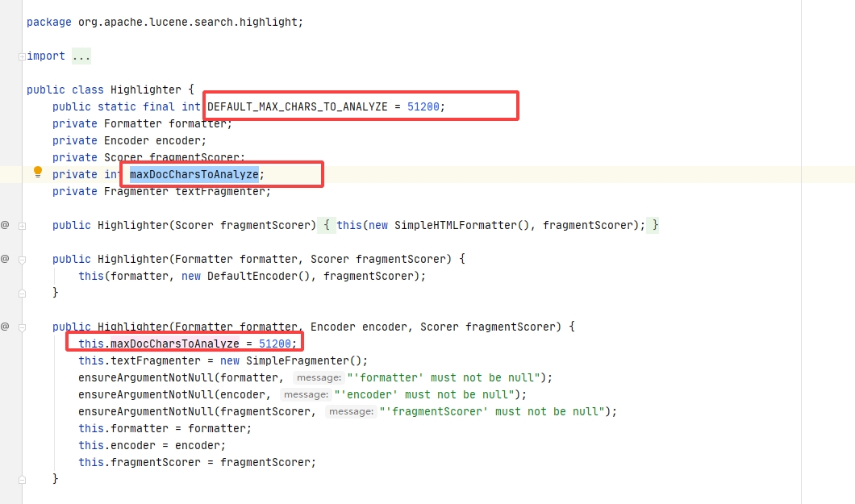Click 'Highlighter' in the class declaration

coord(145,90)
